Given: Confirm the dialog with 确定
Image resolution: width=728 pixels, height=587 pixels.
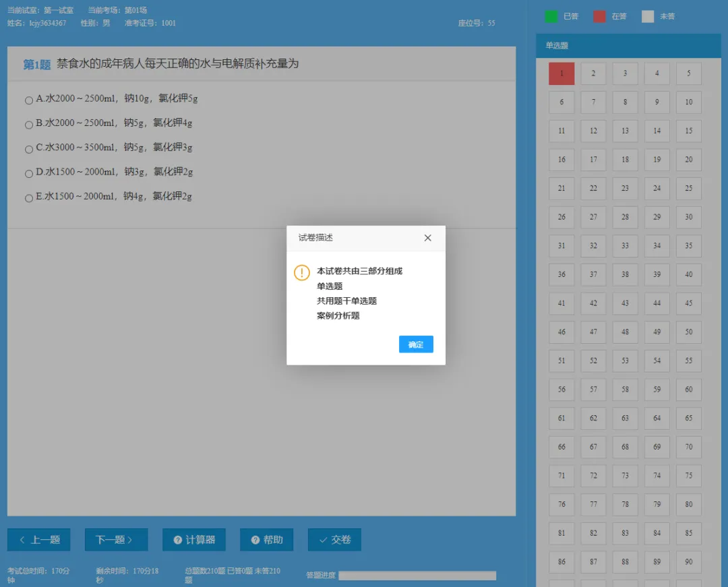Looking at the screenshot, I should (x=416, y=344).
